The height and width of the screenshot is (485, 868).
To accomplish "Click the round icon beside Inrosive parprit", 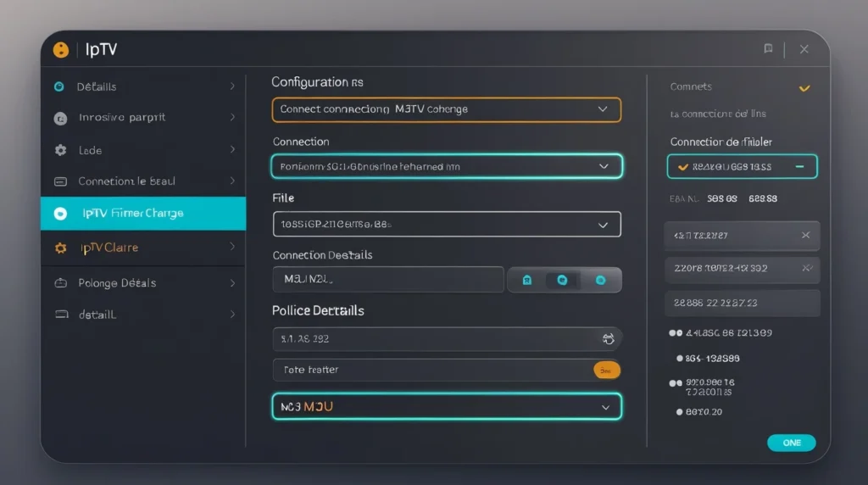I will click(60, 119).
